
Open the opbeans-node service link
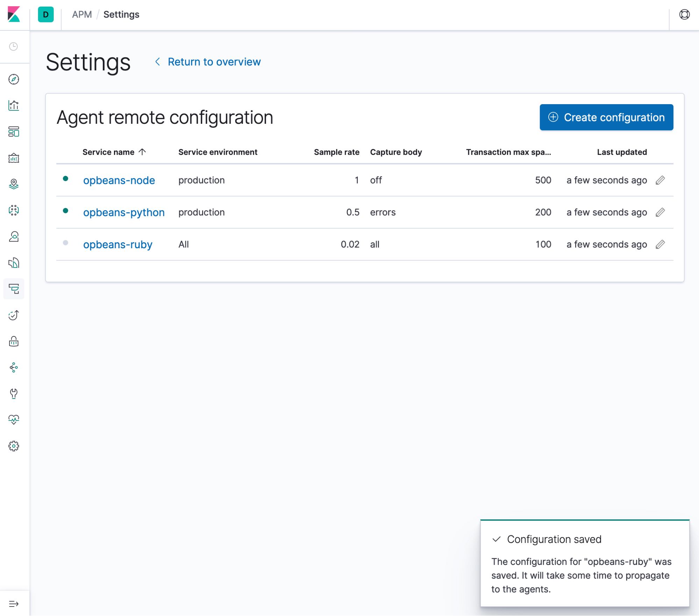tap(119, 180)
